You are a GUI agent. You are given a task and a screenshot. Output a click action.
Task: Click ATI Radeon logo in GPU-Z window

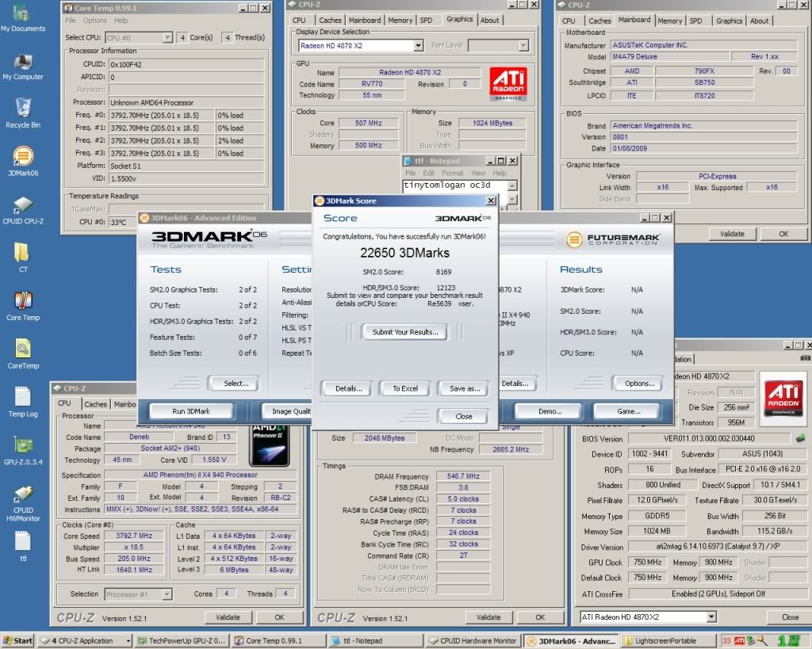783,398
